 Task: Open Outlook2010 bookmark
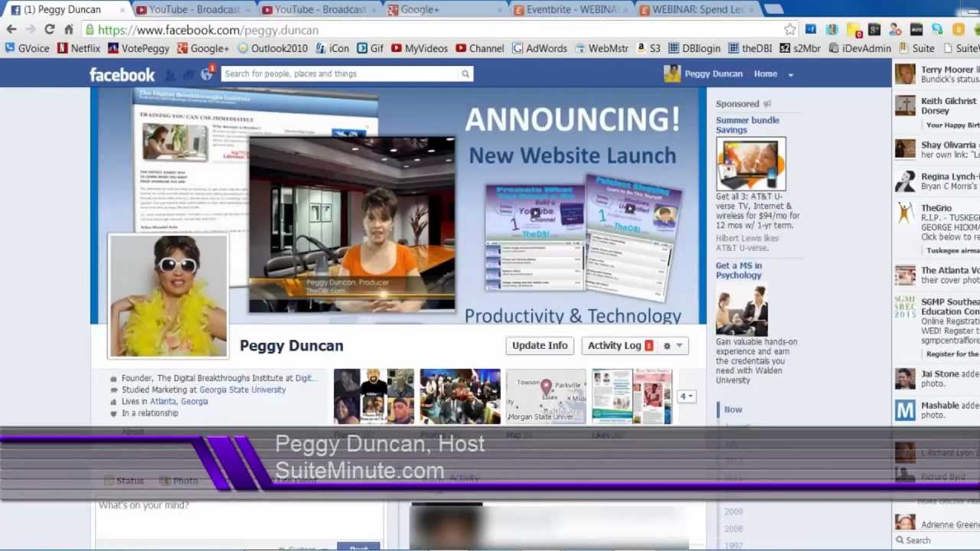pos(273,47)
